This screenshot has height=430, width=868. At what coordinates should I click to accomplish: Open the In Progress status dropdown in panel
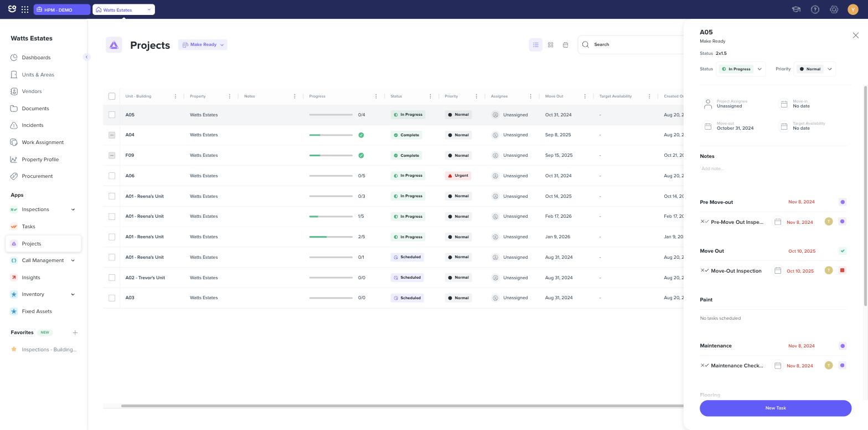tap(741, 69)
